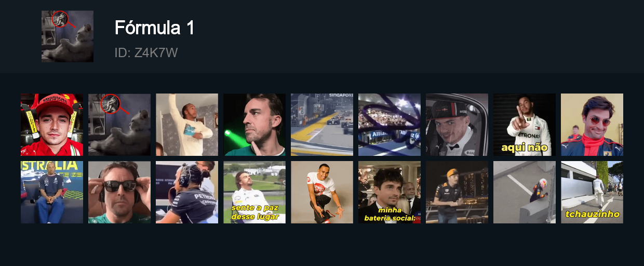Select the sticker with green light beam
644x266 pixels.
click(x=254, y=125)
